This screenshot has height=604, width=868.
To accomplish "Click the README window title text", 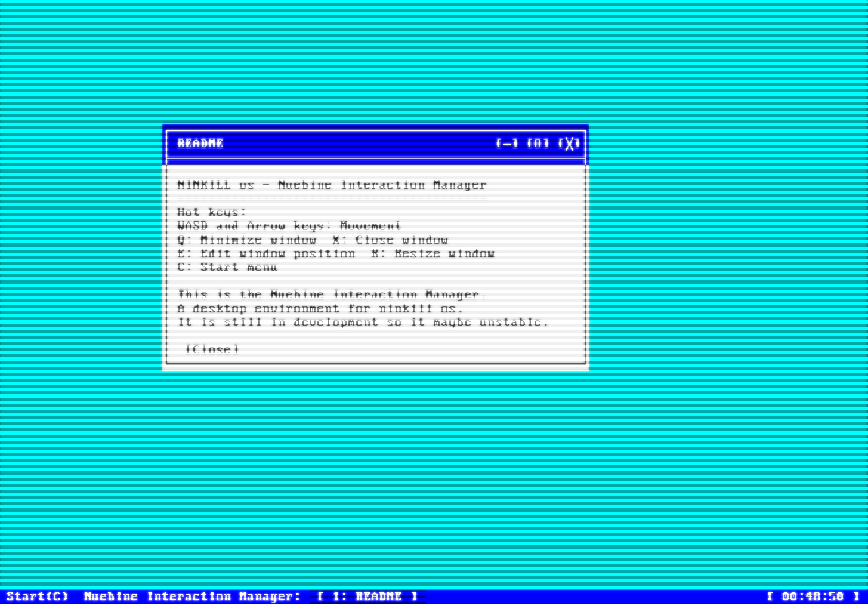I will pos(200,143).
